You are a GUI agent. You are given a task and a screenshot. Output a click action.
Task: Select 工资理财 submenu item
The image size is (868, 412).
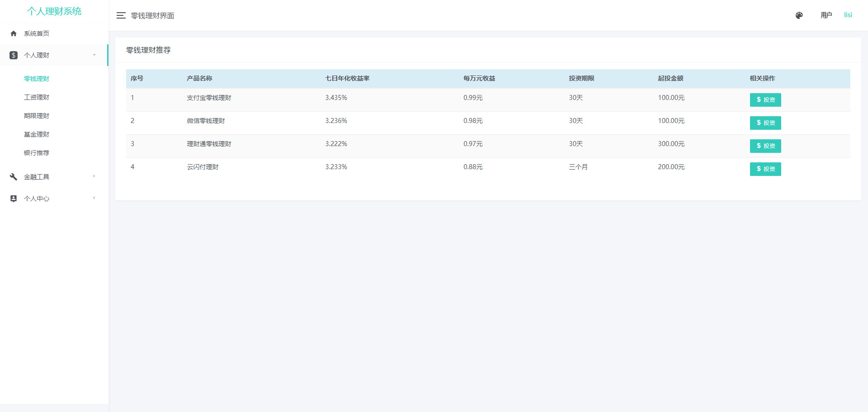(x=37, y=97)
